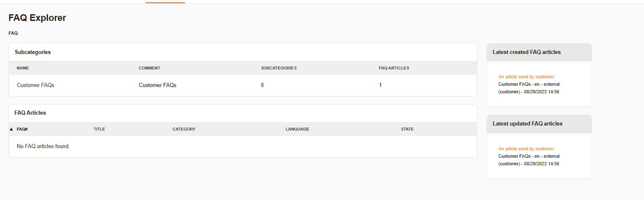644x200 pixels.
Task: Sort FAQ articles by the STATE column
Action: pos(407,129)
